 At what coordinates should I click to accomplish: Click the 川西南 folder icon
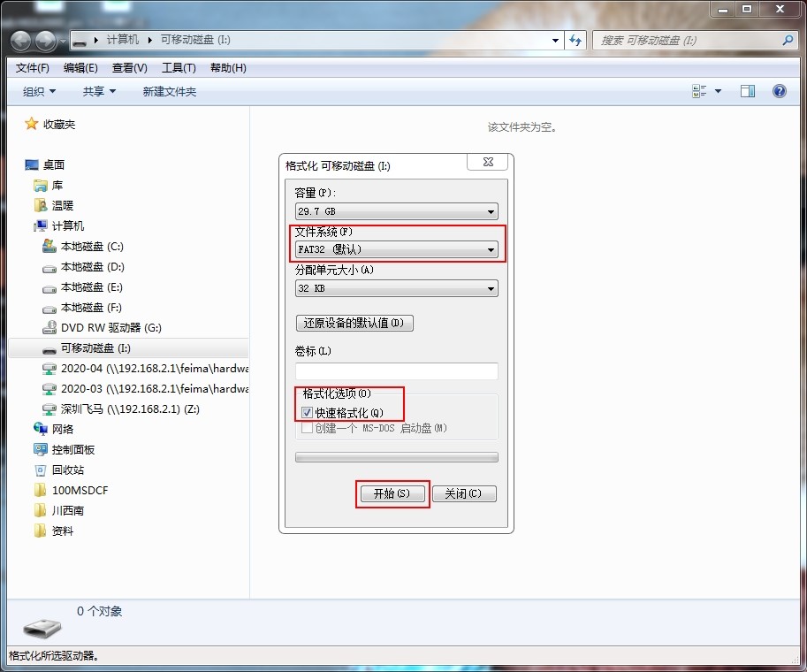pos(41,510)
